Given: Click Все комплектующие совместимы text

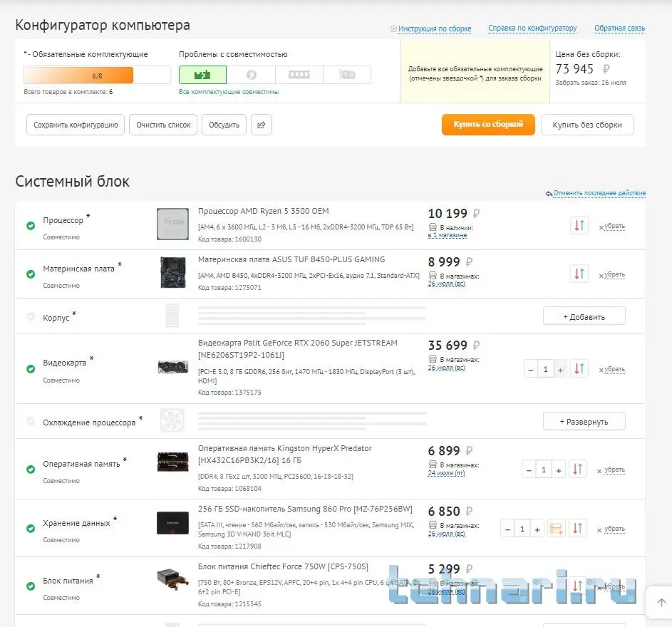Looking at the screenshot, I should (229, 92).
